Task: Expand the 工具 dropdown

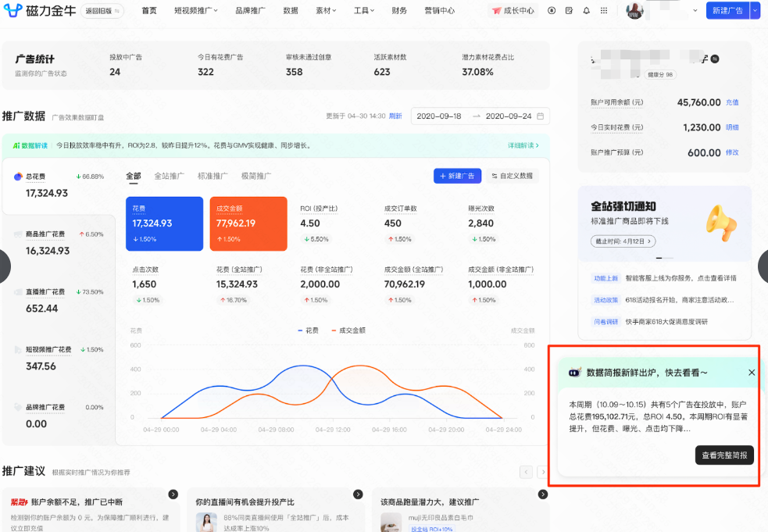Action: (364, 10)
